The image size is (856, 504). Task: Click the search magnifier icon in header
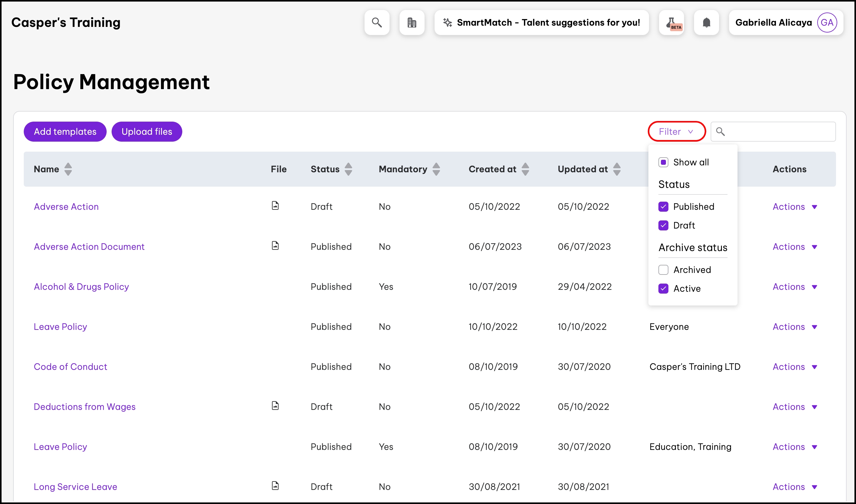pos(377,23)
